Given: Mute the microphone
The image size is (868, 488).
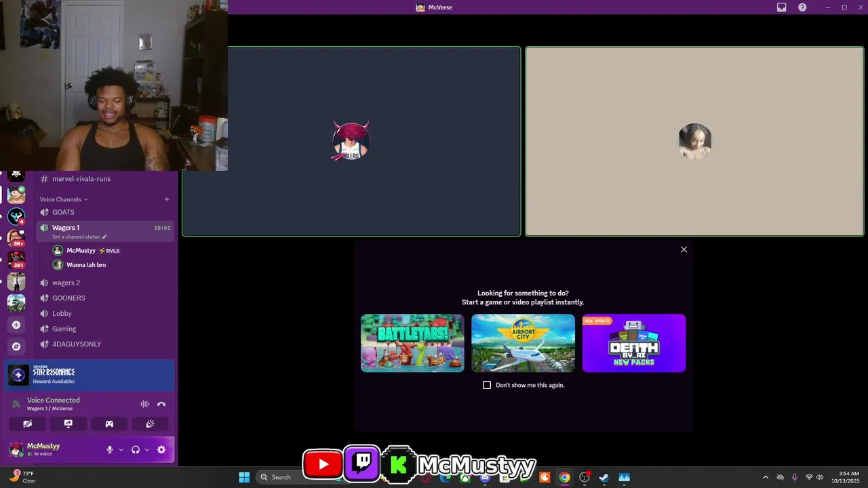Looking at the screenshot, I should (x=110, y=449).
